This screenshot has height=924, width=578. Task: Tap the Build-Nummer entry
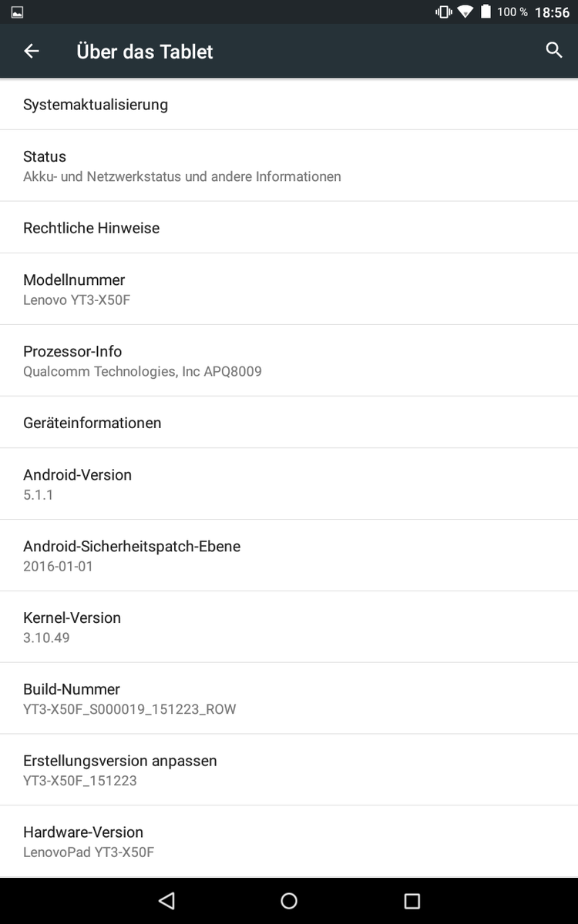(289, 698)
